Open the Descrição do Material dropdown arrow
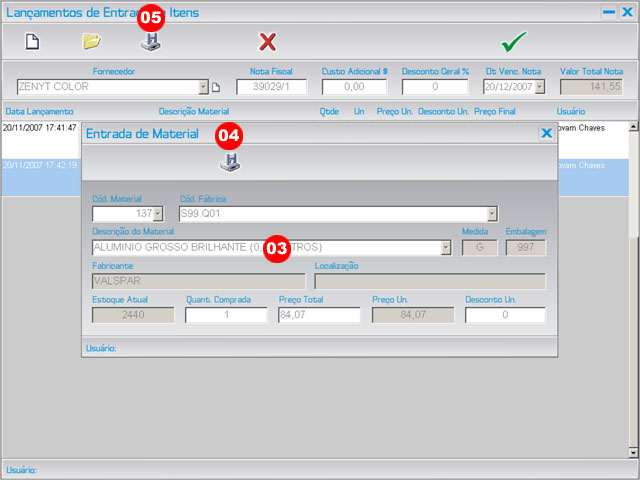The image size is (640, 480). (445, 247)
